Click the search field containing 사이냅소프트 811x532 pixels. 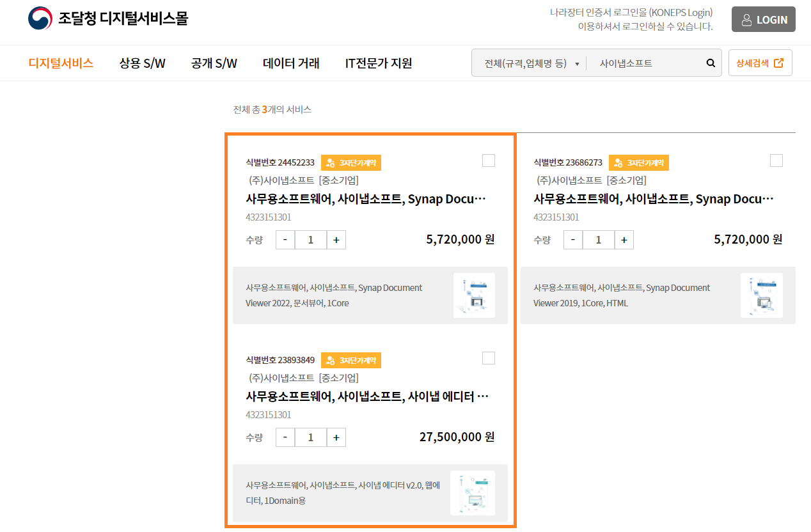coord(645,63)
